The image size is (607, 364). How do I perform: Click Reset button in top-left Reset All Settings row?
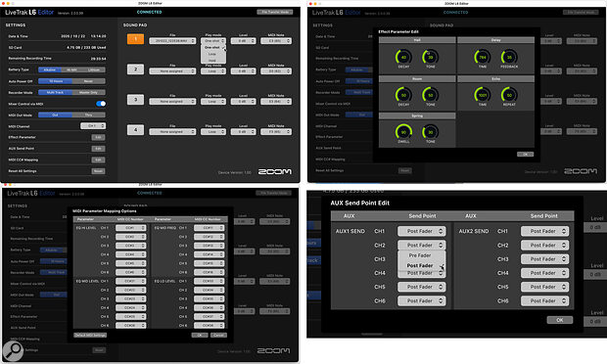tap(98, 171)
